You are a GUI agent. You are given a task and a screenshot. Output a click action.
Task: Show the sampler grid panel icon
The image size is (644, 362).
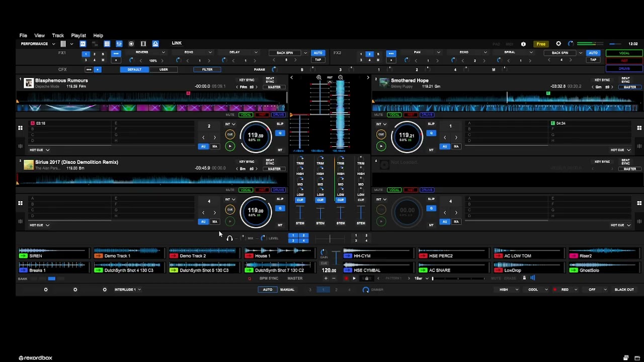coord(107,44)
